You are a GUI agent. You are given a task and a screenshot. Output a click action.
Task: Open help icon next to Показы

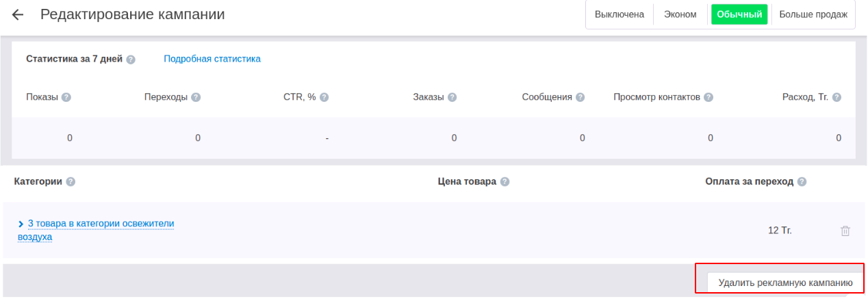pos(66,97)
